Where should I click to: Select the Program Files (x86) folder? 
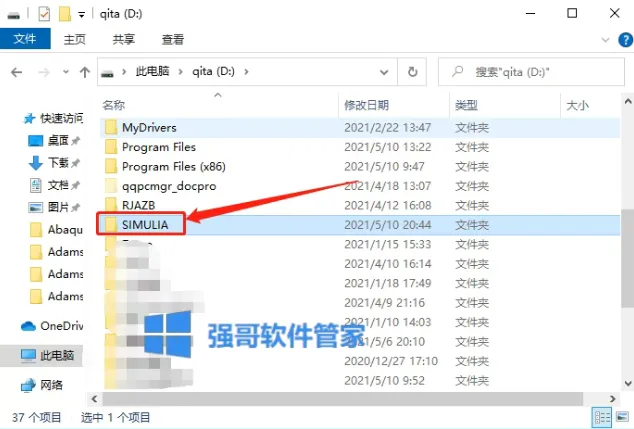(x=360, y=167)
